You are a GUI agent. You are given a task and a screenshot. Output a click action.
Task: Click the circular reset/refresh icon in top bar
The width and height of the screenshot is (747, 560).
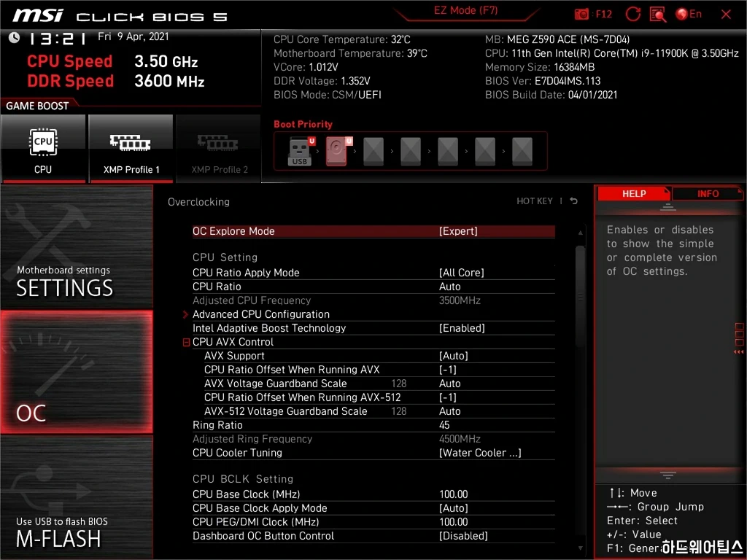pyautogui.click(x=632, y=15)
